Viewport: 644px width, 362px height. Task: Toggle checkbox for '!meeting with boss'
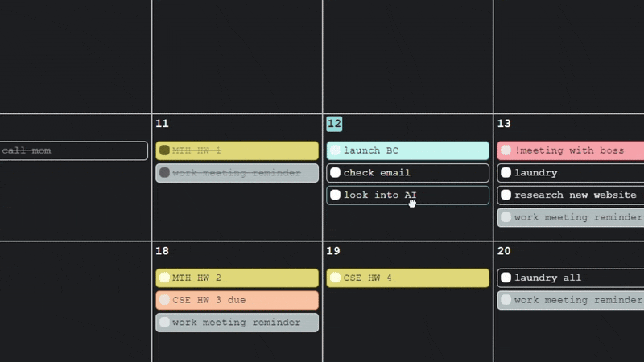506,150
